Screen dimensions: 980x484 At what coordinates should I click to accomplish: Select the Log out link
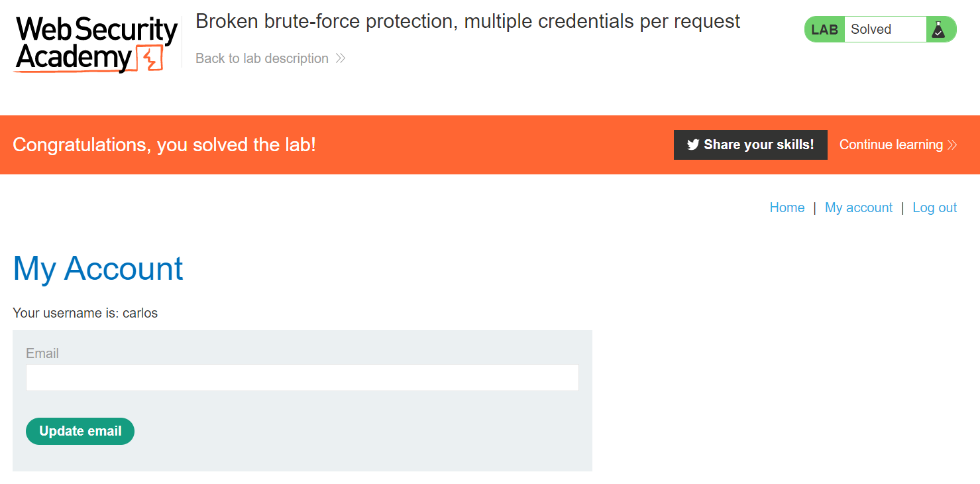[935, 208]
